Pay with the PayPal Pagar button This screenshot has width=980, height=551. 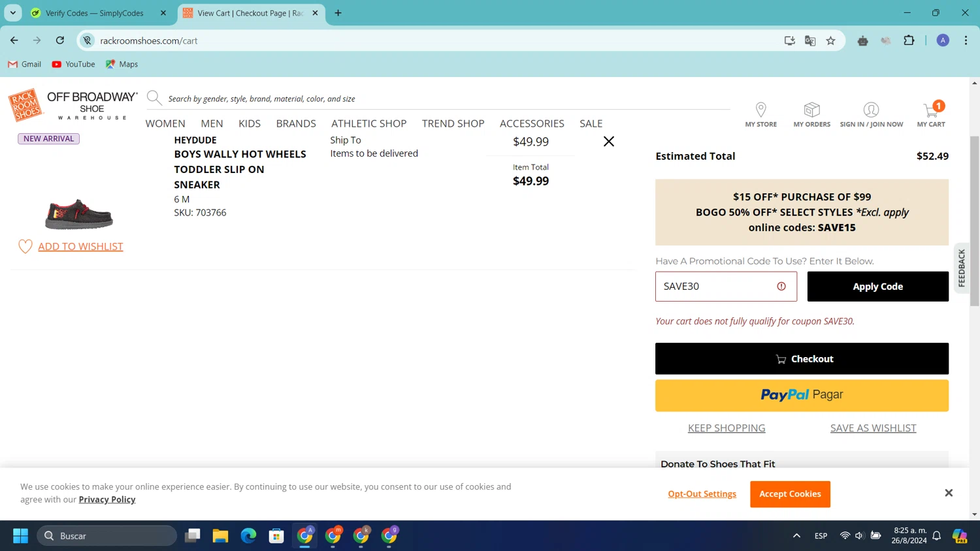pyautogui.click(x=802, y=396)
